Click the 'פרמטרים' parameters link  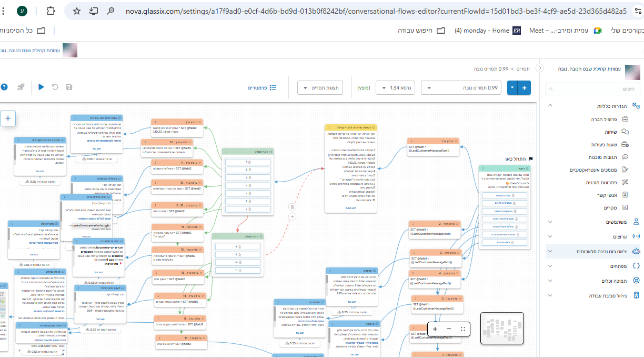(x=262, y=88)
